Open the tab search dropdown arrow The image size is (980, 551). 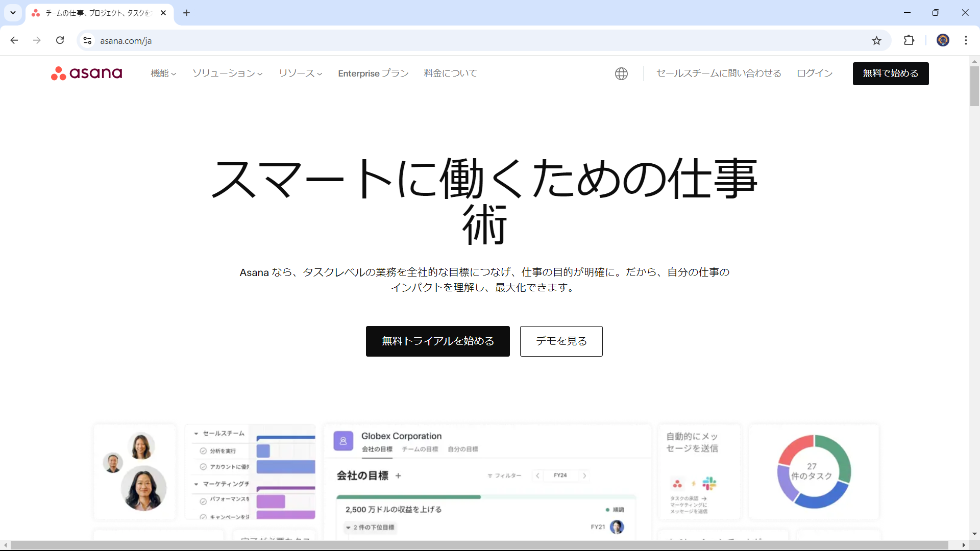(x=13, y=13)
